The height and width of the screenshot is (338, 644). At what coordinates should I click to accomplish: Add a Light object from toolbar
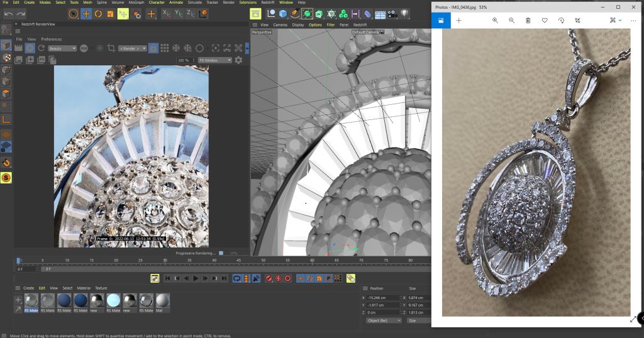point(405,14)
